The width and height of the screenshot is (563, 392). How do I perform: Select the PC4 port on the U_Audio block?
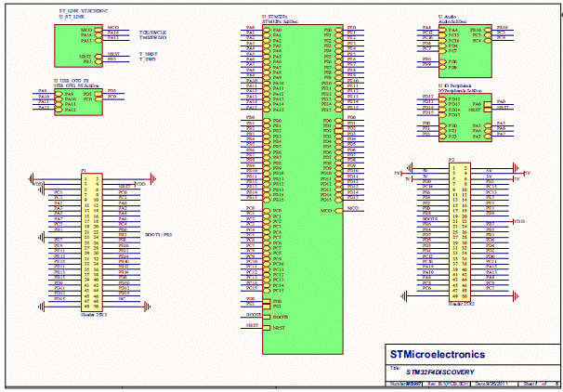click(x=488, y=41)
